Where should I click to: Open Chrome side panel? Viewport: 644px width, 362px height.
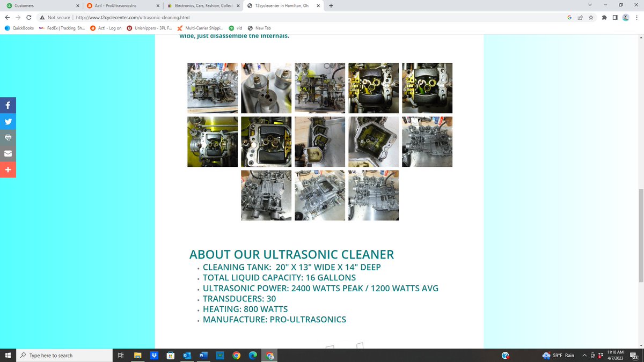coord(615,17)
